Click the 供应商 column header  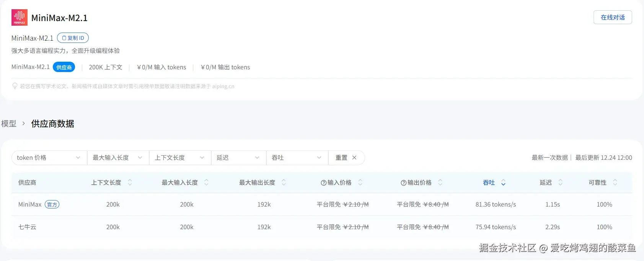27,182
